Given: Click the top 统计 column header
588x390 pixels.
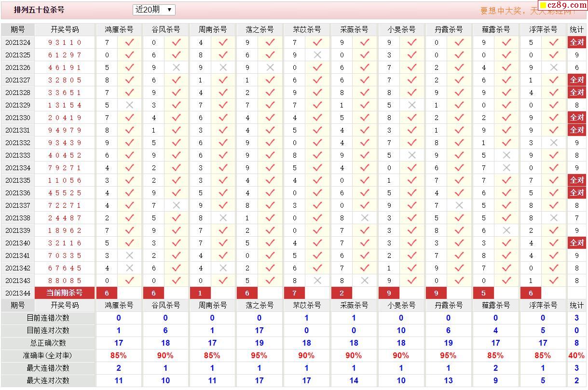Looking at the screenshot, I should tap(577, 29).
